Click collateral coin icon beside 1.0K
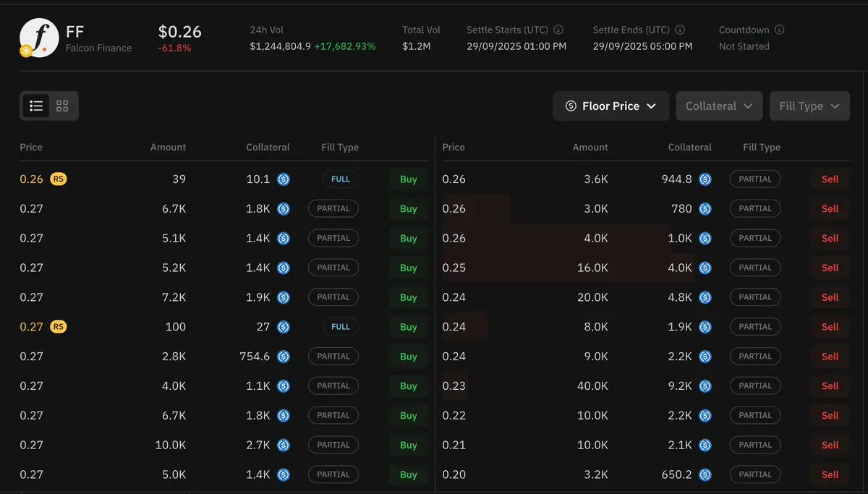This screenshot has width=868, height=494. tap(705, 238)
